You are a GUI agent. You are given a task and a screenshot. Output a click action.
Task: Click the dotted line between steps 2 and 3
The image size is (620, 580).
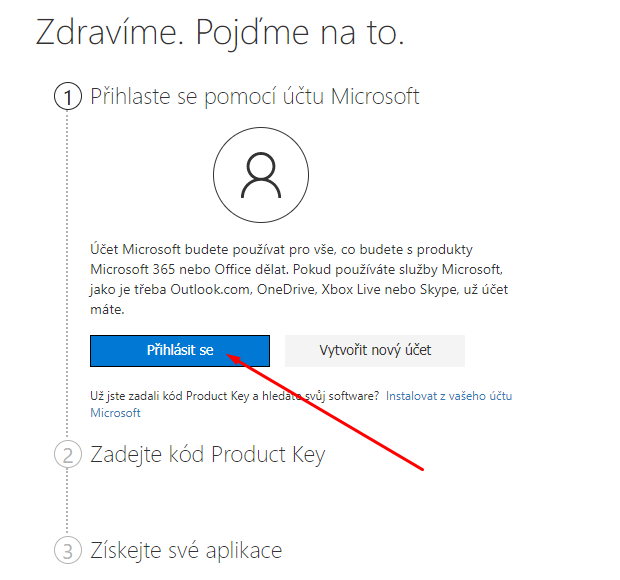67,502
